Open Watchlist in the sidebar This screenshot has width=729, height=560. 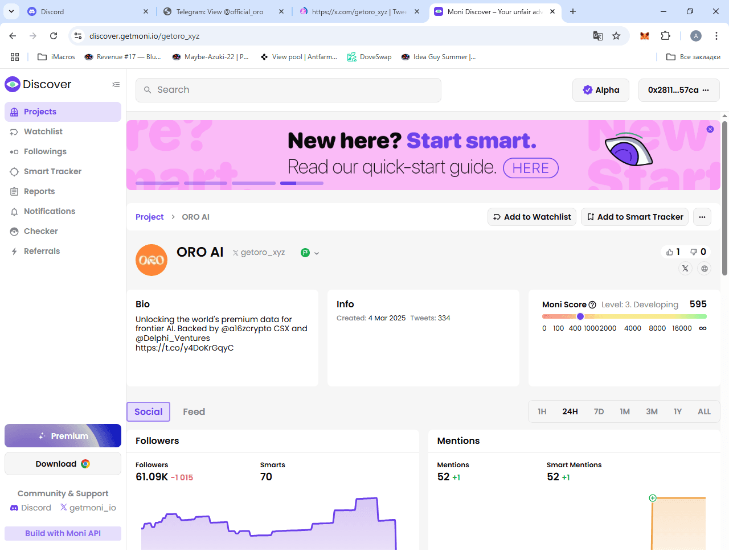[x=63, y=131]
